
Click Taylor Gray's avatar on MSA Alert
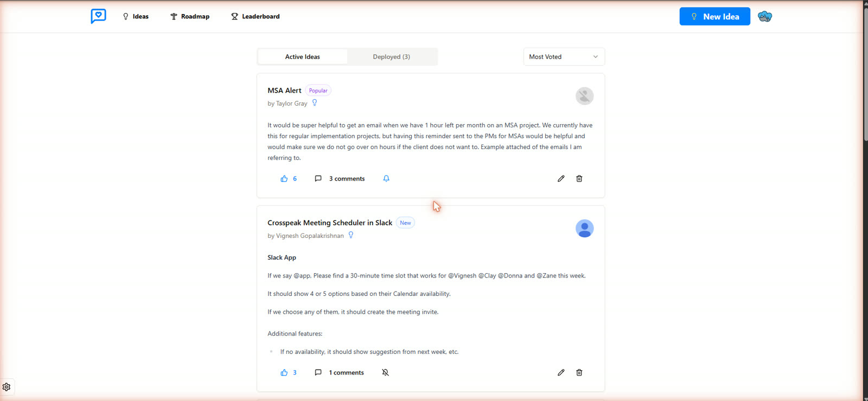(584, 96)
